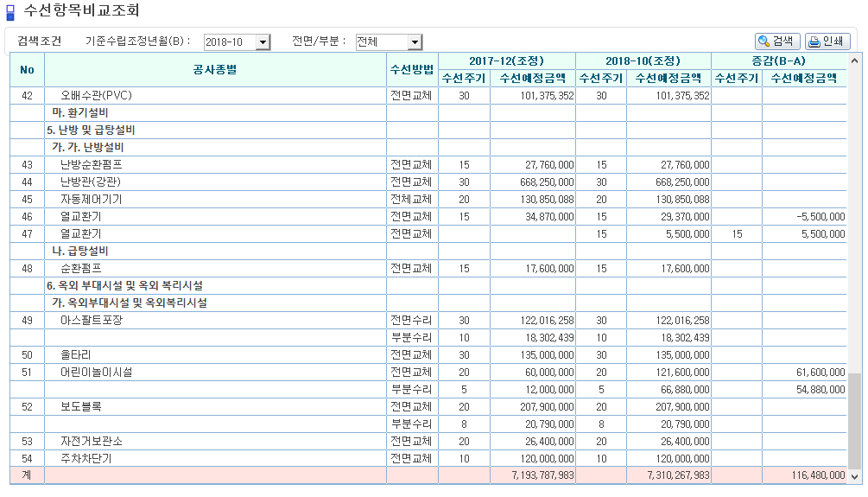Click the 668,250,000 amount under 2017-12
868x497 pixels.
click(x=547, y=182)
